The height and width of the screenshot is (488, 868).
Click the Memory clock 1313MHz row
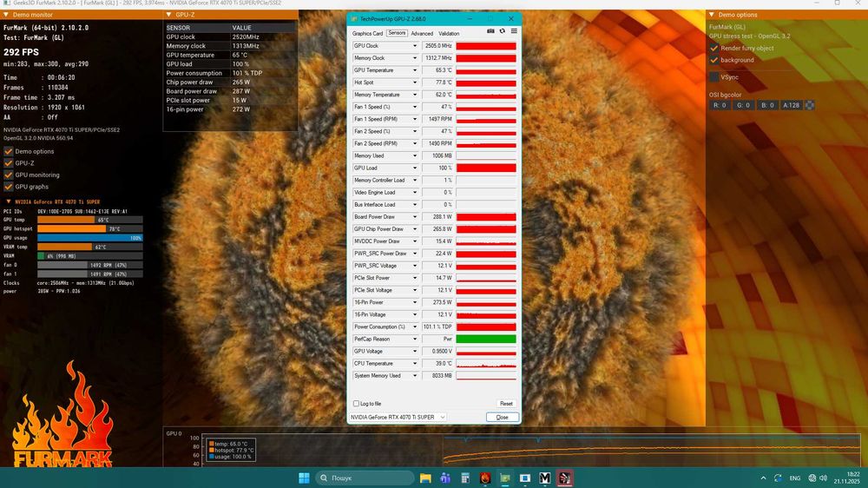[x=230, y=46]
